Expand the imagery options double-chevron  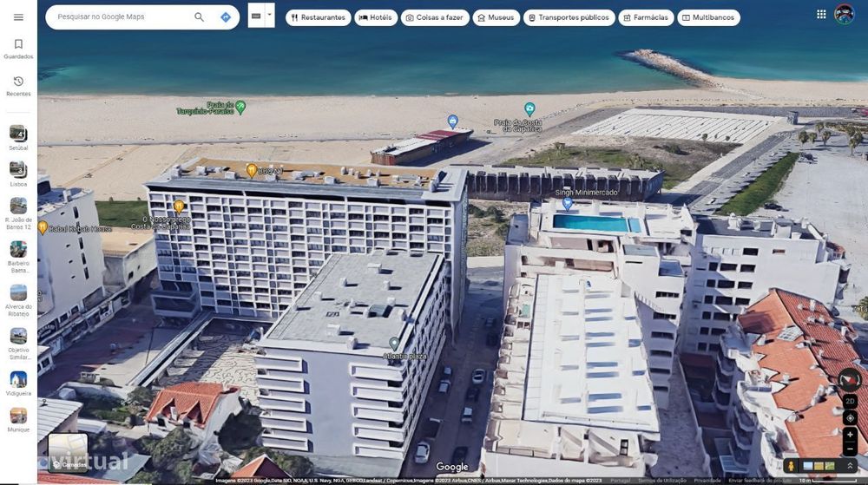click(x=850, y=466)
